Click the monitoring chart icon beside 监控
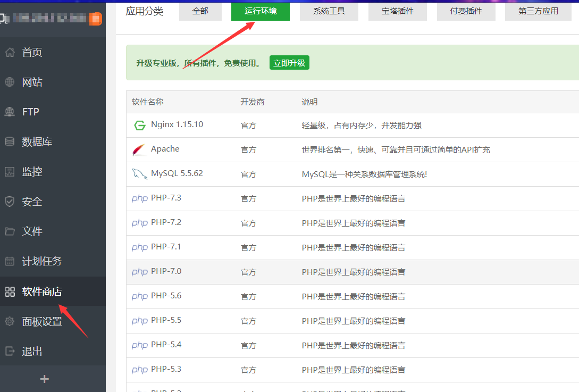The width and height of the screenshot is (579, 392). tap(10, 171)
